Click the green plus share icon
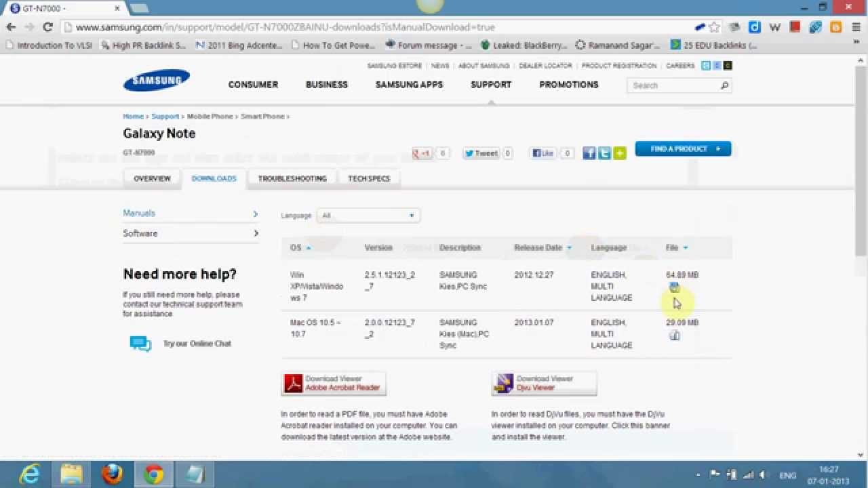Screen dimensions: 868x488 620,153
